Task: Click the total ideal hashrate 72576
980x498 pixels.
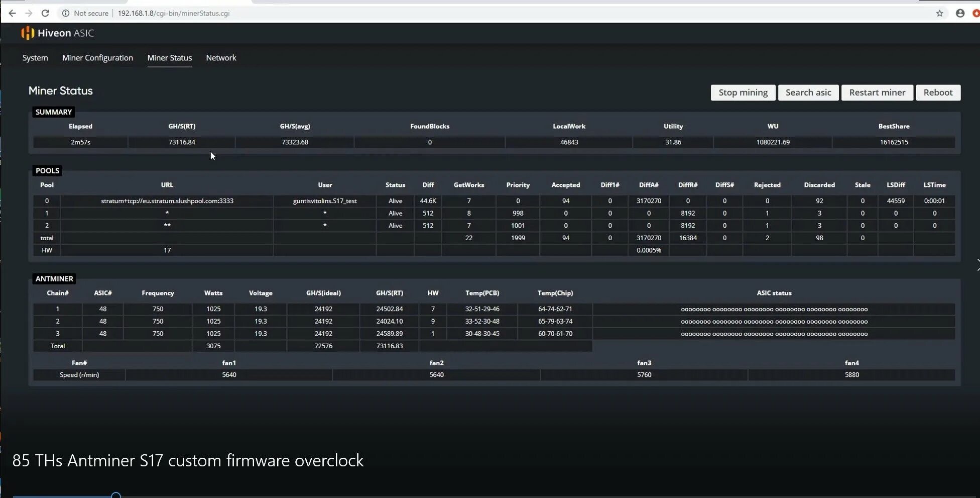Action: pyautogui.click(x=323, y=346)
